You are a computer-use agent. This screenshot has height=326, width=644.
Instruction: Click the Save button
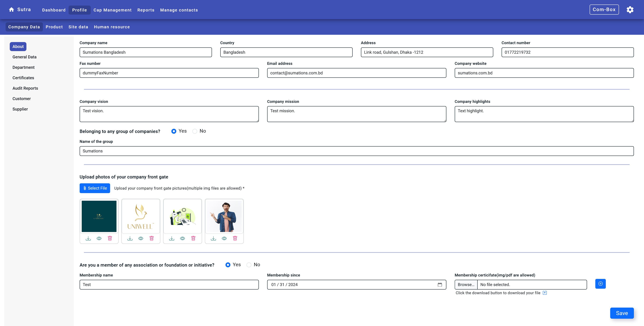coord(622,313)
